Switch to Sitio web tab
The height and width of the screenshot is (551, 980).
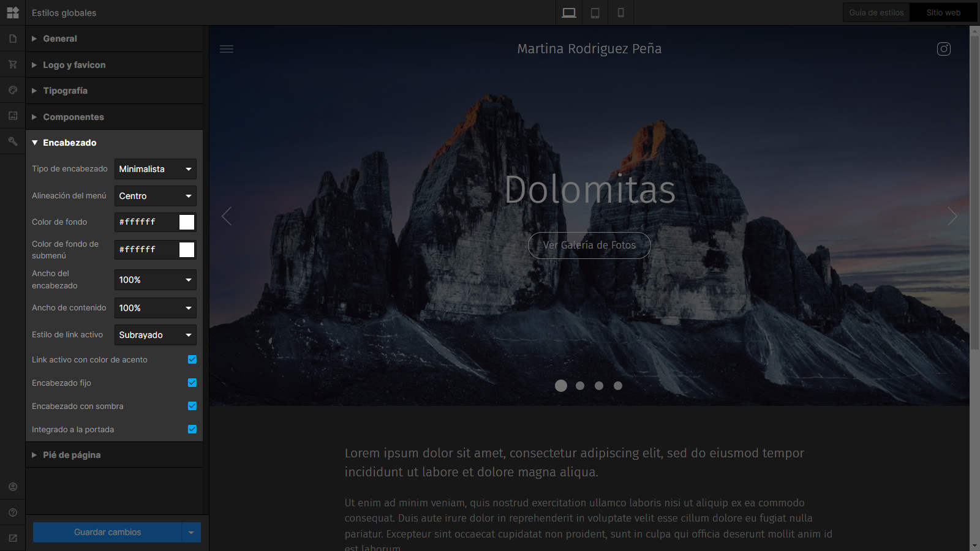coord(943,13)
